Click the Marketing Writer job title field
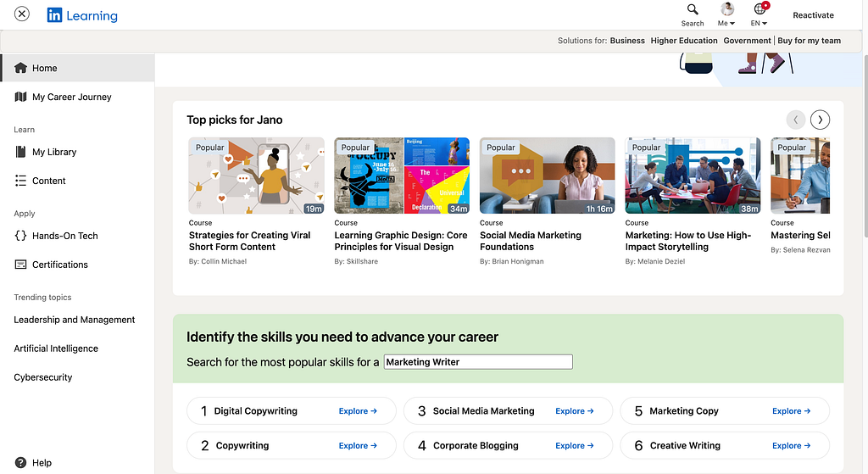Image resolution: width=868 pixels, height=474 pixels. click(478, 361)
